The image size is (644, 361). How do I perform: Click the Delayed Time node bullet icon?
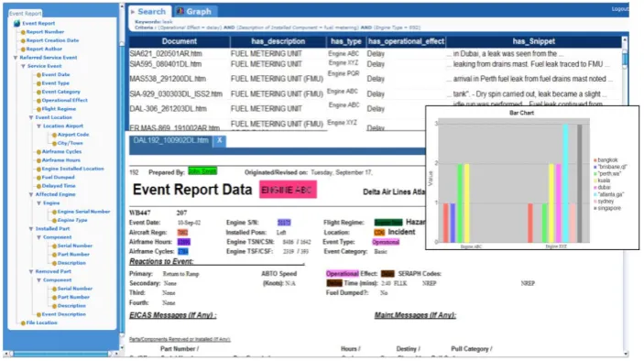[38, 186]
